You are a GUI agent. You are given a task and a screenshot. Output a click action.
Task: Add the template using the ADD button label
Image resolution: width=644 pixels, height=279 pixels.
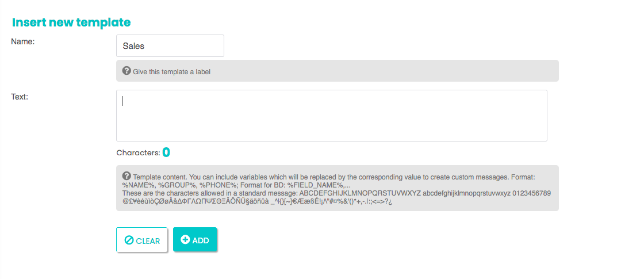[x=201, y=241]
